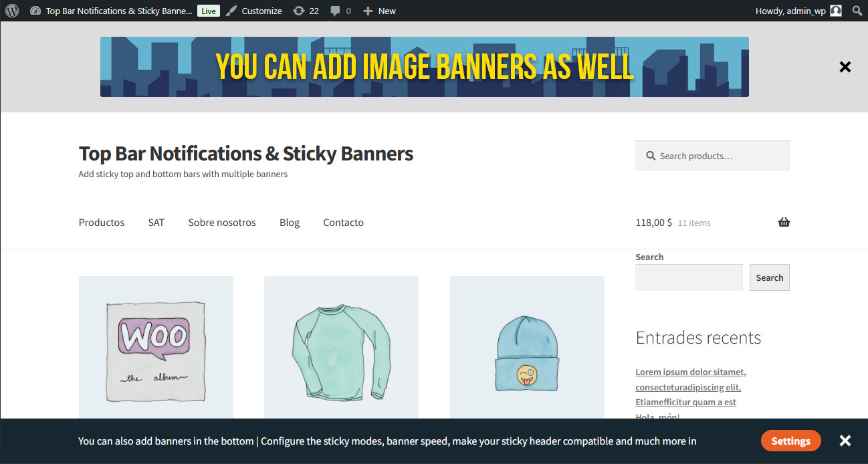The image size is (868, 464).
Task: Open the Customize theme editor
Action: (253, 11)
